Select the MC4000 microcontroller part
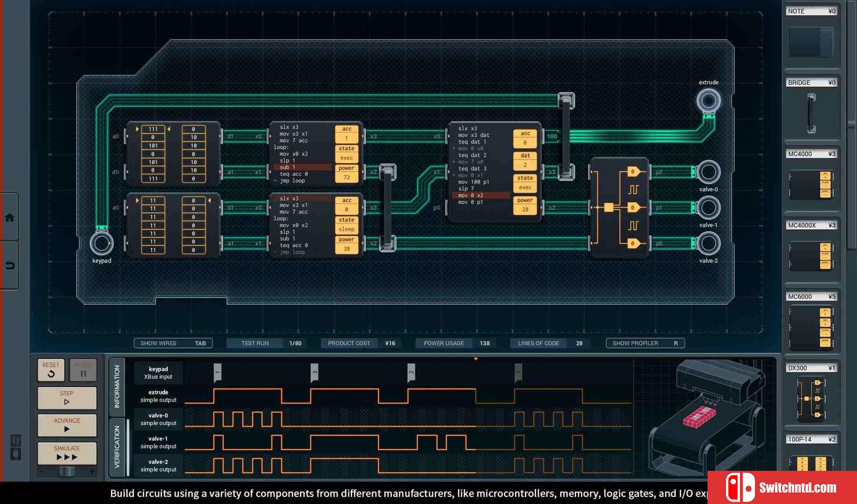 pyautogui.click(x=811, y=185)
